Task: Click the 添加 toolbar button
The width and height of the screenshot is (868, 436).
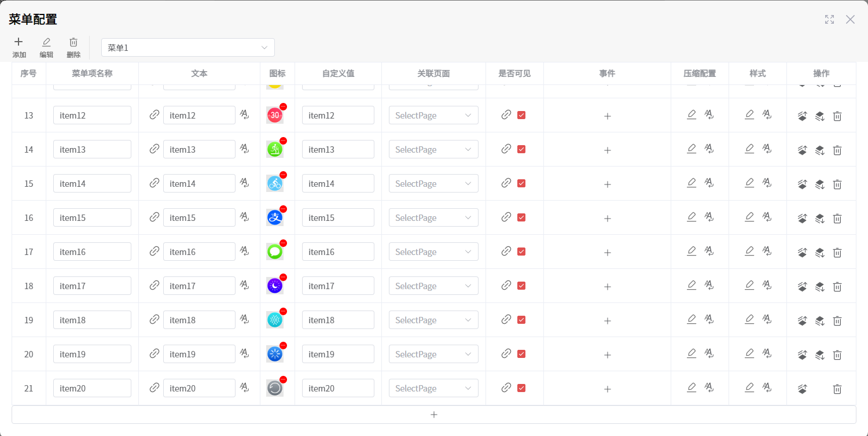Action: click(19, 47)
